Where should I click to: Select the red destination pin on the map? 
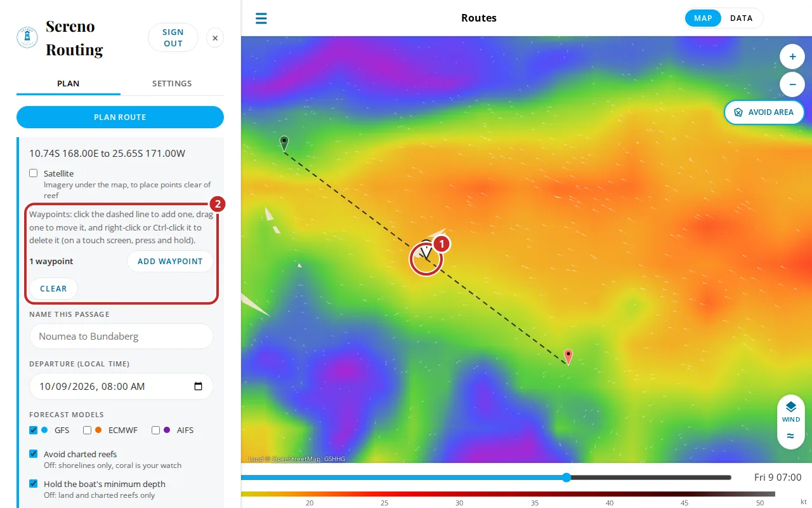click(568, 357)
